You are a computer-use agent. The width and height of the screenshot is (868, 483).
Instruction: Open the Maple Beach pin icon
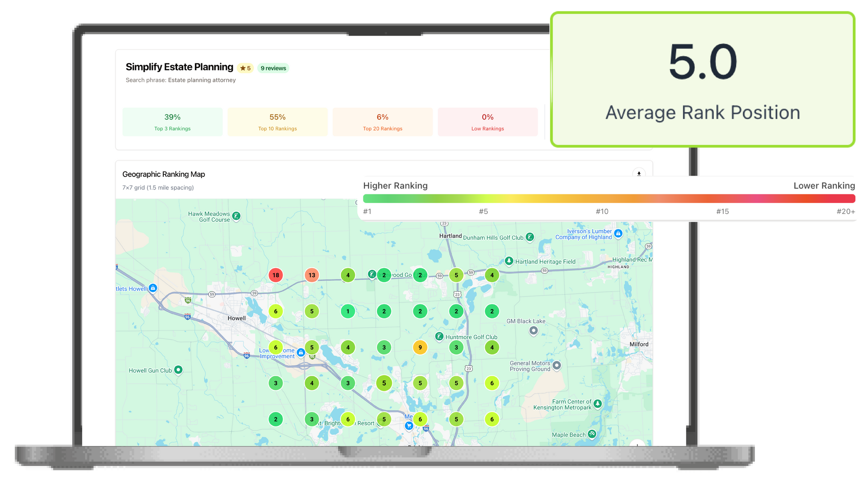pyautogui.click(x=592, y=434)
